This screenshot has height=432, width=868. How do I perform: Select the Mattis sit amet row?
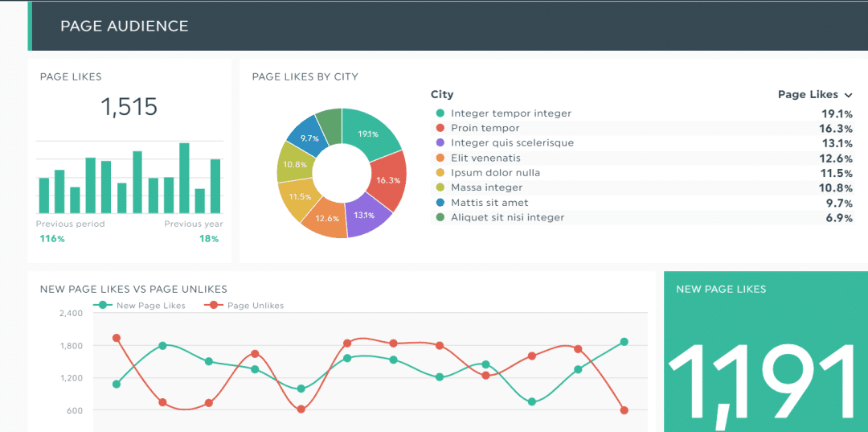click(641, 203)
